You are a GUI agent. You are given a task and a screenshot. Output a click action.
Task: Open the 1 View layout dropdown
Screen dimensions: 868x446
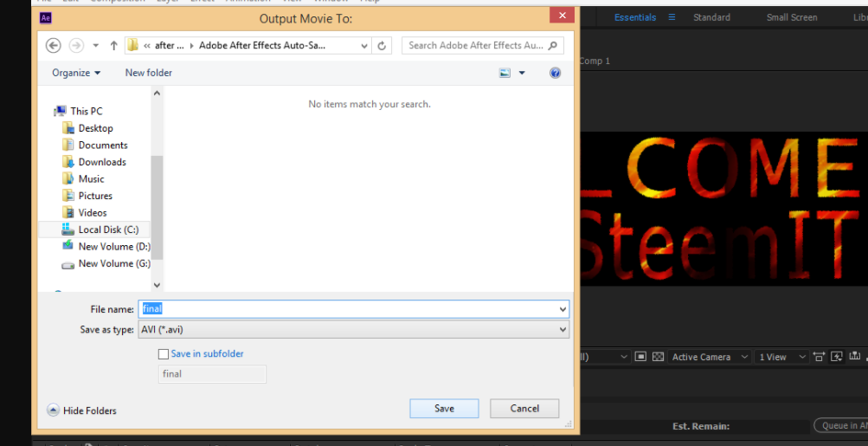[781, 357]
